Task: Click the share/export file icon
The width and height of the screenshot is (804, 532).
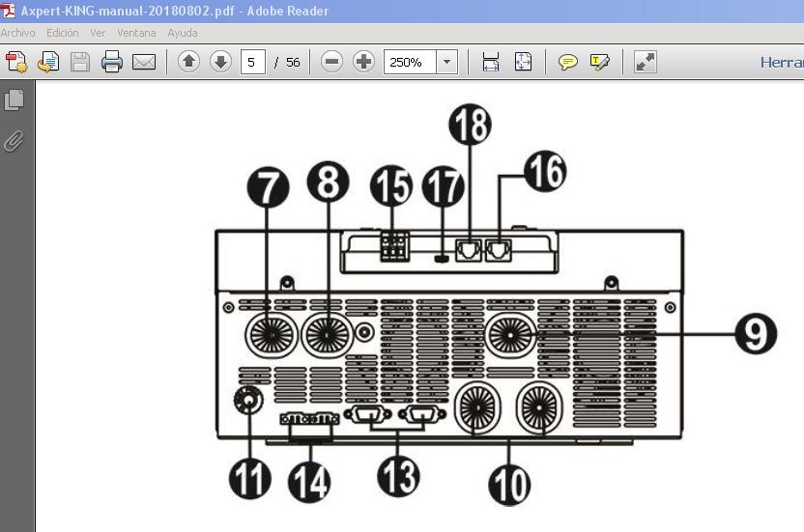Action: point(48,62)
